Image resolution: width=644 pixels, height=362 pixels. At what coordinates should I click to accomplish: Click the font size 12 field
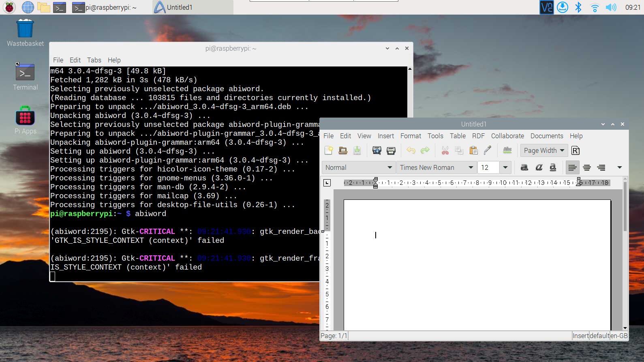[x=488, y=167]
